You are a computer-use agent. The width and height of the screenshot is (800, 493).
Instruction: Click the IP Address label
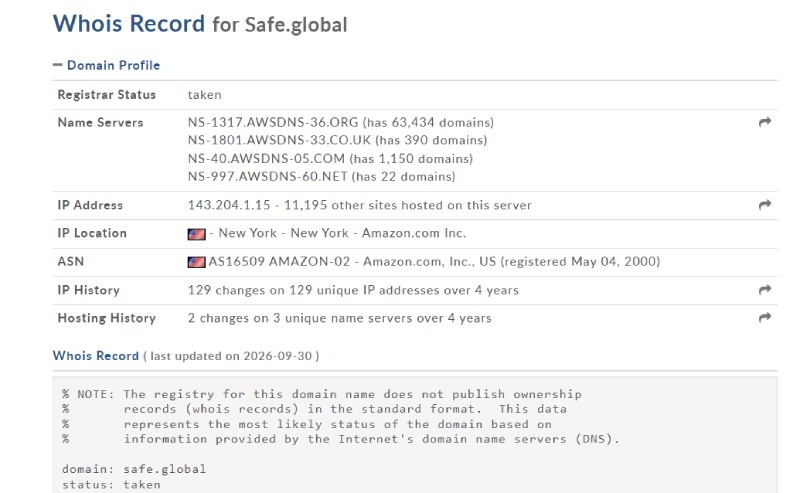click(90, 205)
